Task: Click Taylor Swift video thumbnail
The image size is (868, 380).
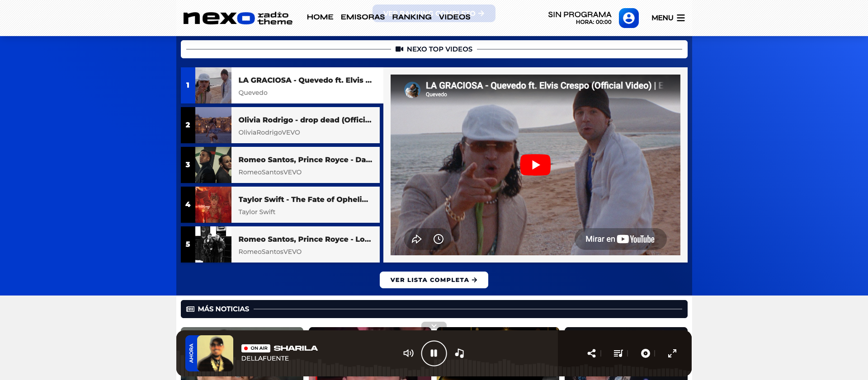Action: 213,205
